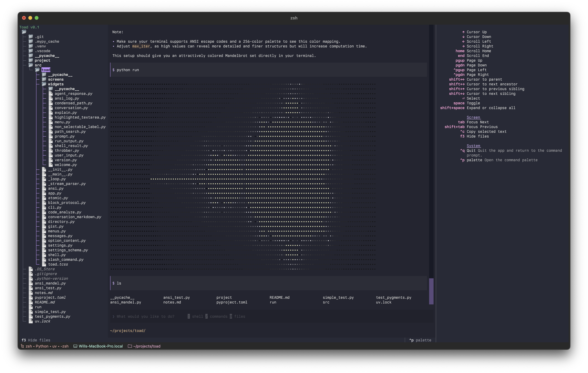Click the file icon beside throbber.py

[x=51, y=151]
